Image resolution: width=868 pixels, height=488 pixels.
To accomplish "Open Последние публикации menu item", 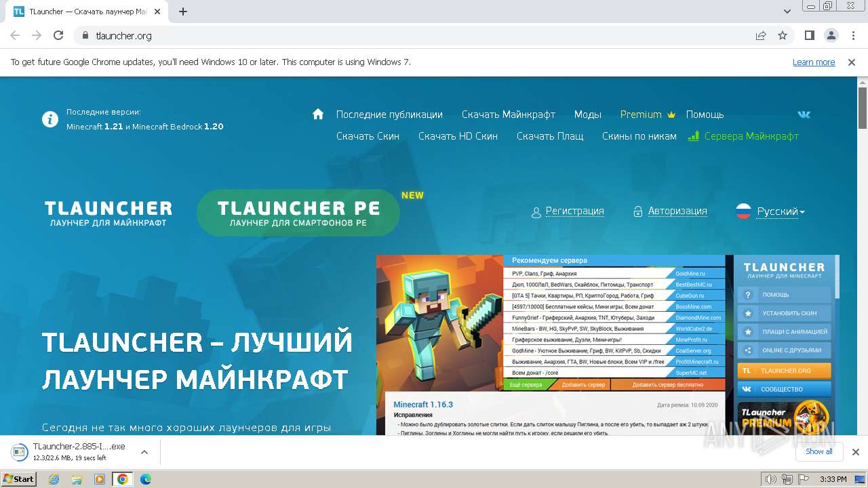I will 389,115.
